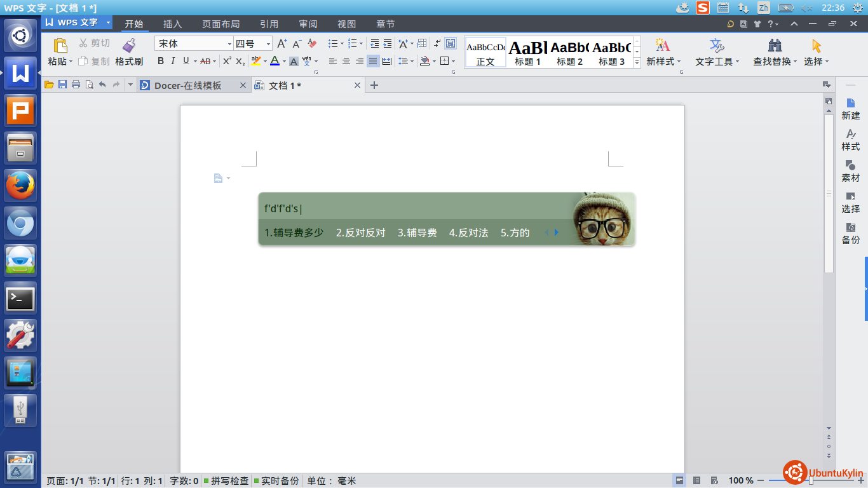Click the zoom slider in the status bar

coord(811,481)
